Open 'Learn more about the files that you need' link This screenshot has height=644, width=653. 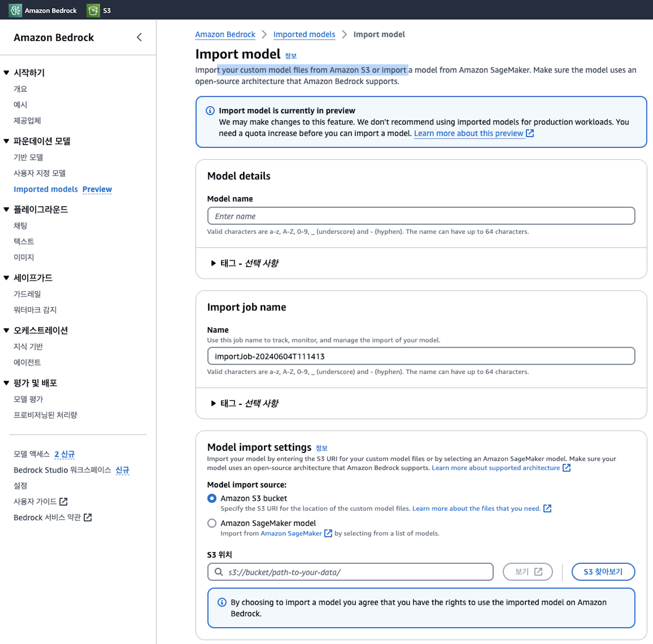pos(476,509)
